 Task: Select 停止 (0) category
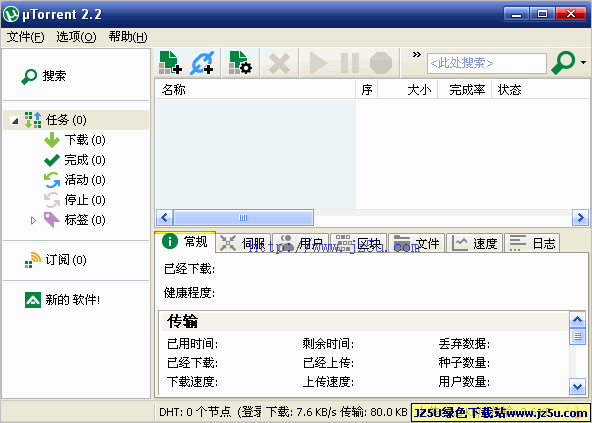tap(75, 200)
